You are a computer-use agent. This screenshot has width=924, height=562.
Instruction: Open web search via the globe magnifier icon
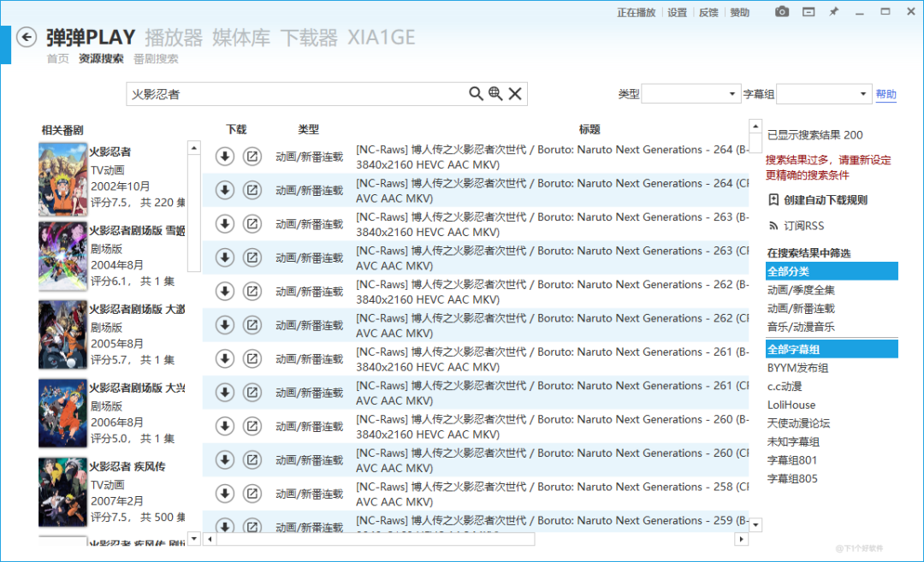click(x=496, y=93)
